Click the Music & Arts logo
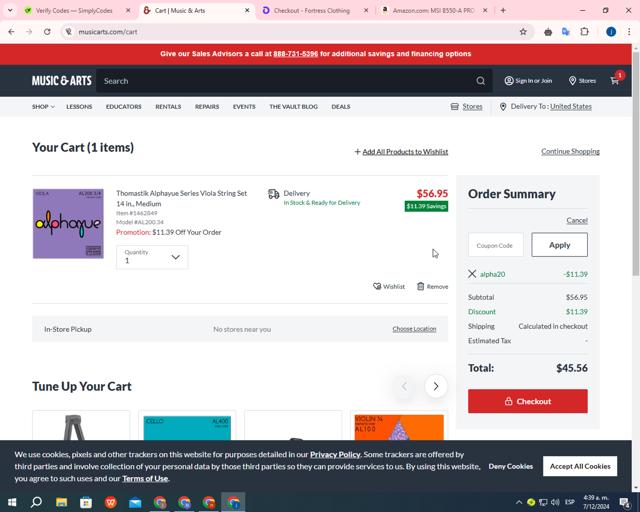 pos(62,80)
